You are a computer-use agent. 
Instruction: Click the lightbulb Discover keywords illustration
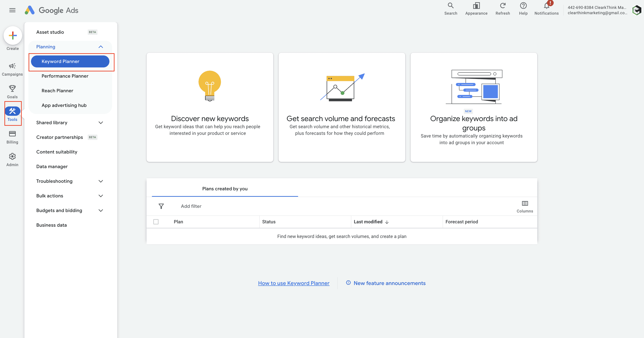pos(209,86)
